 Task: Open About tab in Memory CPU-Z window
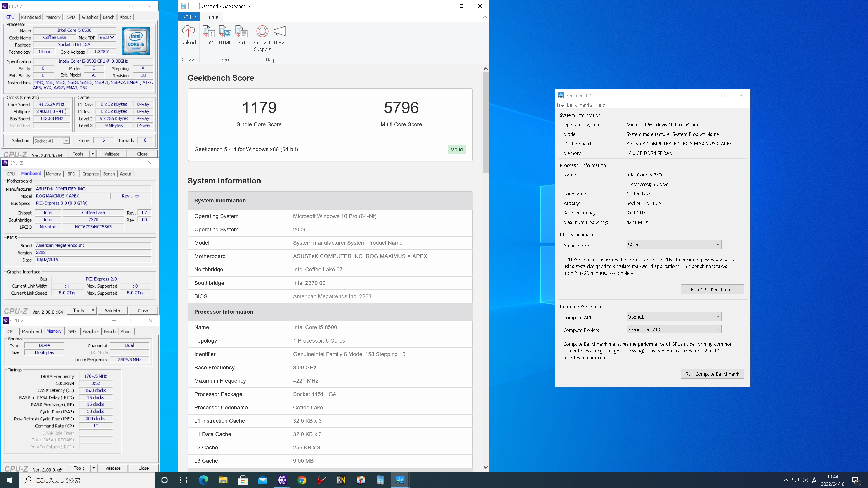point(126,331)
